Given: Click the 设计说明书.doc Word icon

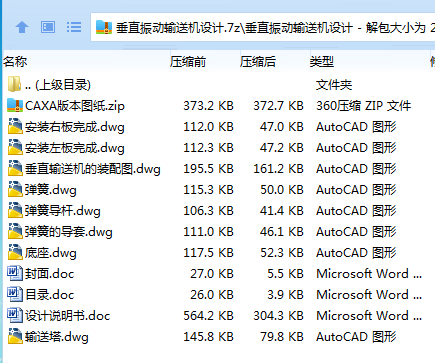Looking at the screenshot, I should (x=15, y=315).
